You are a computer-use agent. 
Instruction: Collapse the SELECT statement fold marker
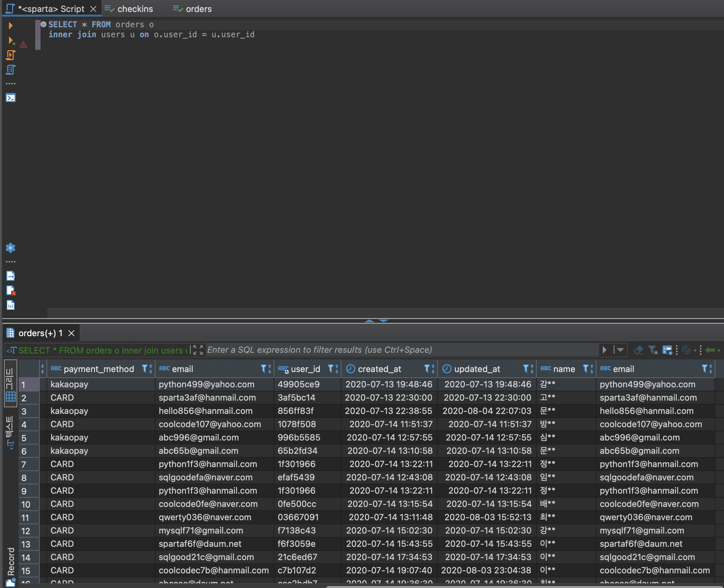pyautogui.click(x=44, y=24)
